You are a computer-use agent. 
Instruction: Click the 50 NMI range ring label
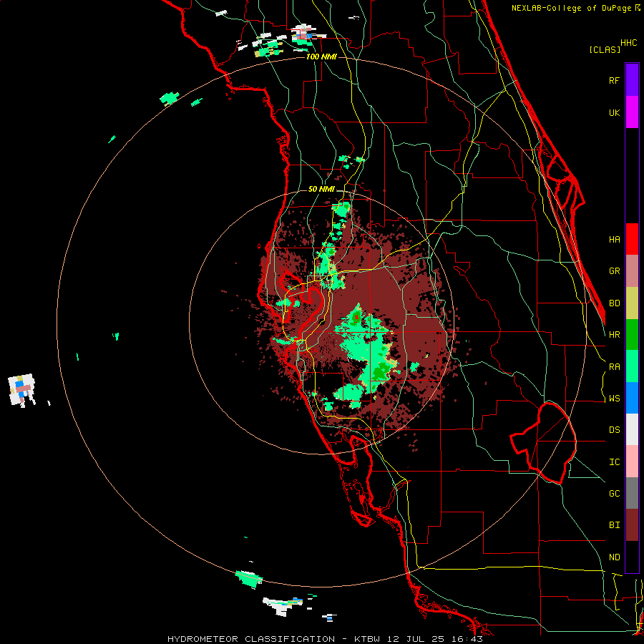pos(321,190)
